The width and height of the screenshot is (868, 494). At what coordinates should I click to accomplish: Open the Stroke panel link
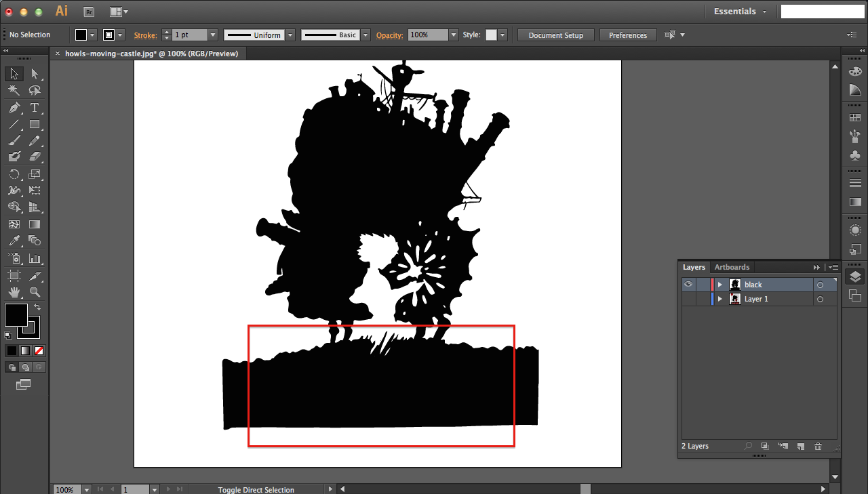pyautogui.click(x=145, y=35)
